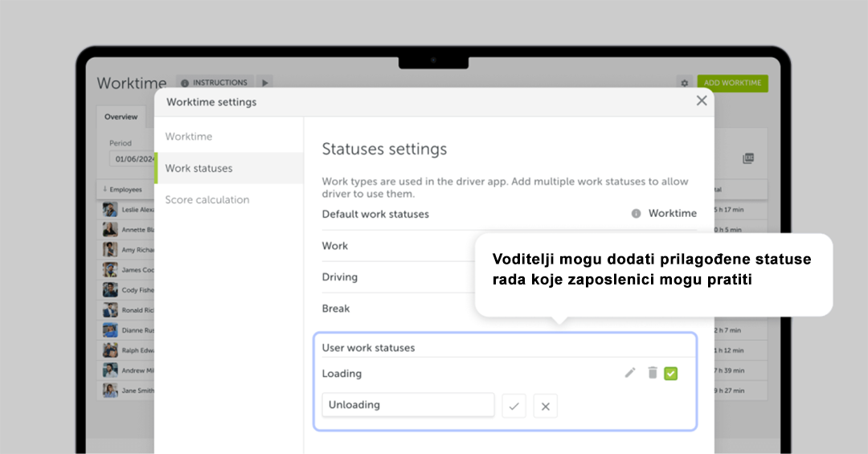The image size is (868, 454).
Task: Click the INSTRUCTIONS button
Action: point(215,83)
